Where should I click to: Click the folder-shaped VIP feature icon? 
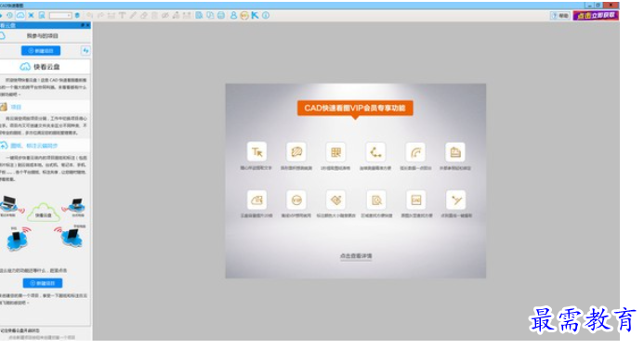(x=455, y=152)
